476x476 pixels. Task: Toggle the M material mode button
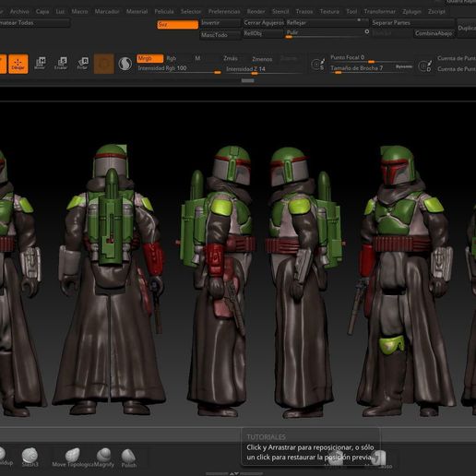coord(197,58)
